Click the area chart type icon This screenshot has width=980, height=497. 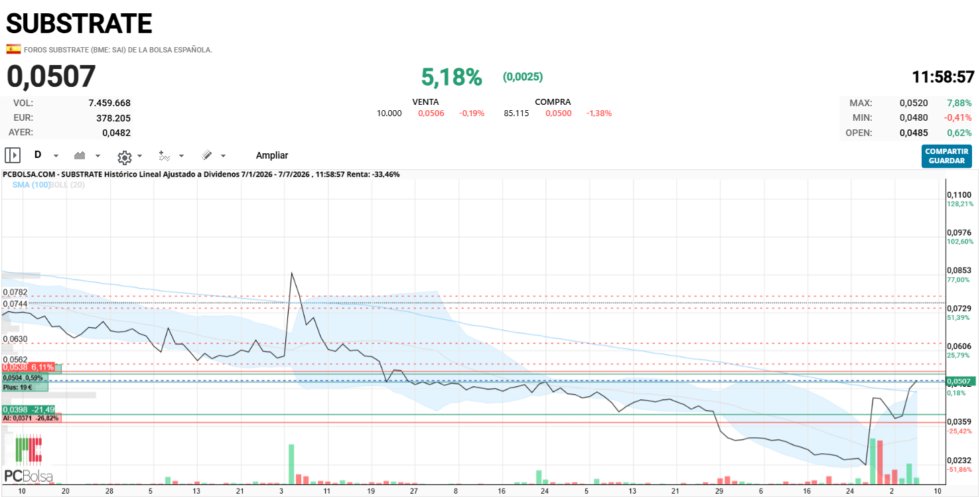(x=80, y=155)
